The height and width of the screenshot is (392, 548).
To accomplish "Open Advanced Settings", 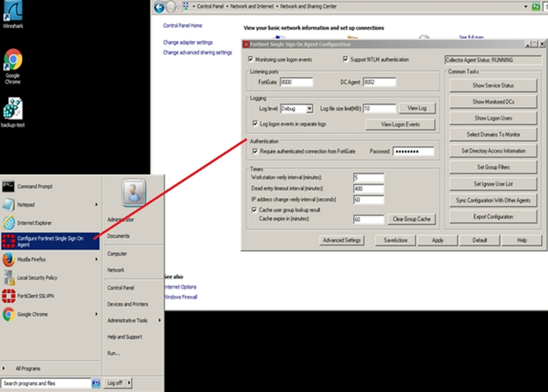I will point(342,241).
